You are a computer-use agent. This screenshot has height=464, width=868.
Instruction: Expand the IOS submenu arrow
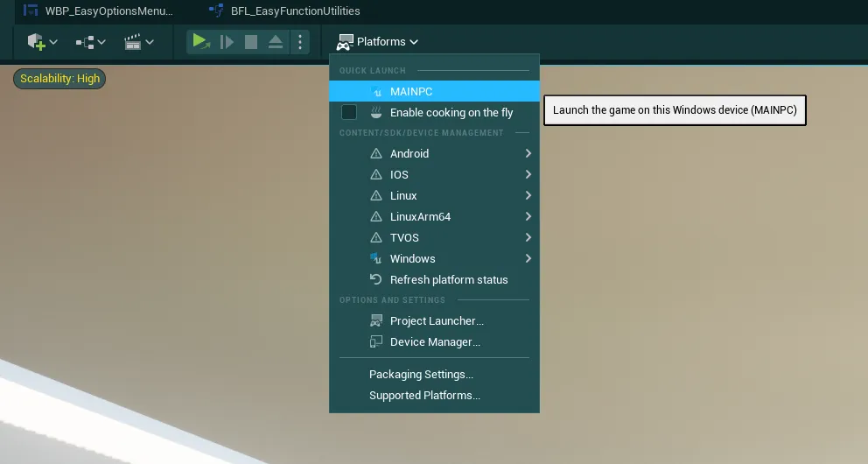(x=528, y=174)
